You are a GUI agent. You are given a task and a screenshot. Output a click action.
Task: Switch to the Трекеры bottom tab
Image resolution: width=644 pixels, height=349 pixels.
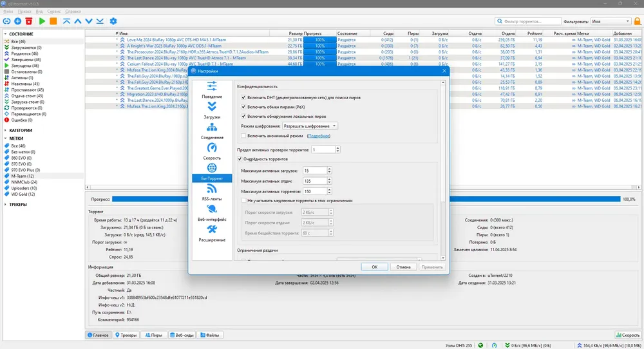pos(126,335)
